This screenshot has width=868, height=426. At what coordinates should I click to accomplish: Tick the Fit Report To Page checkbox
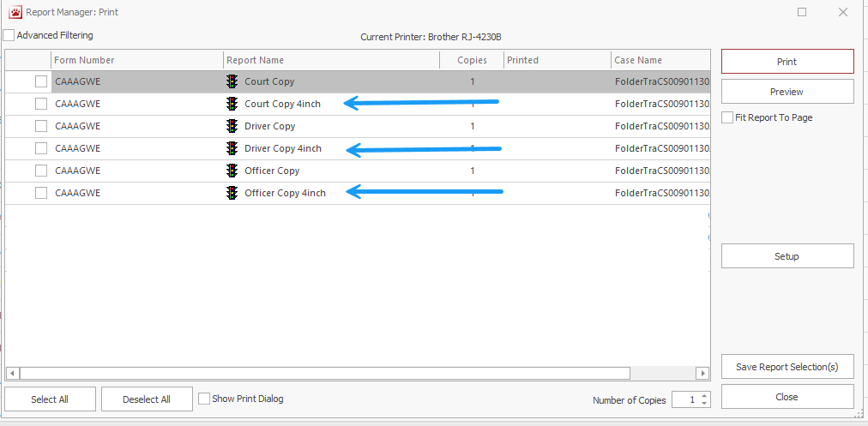click(727, 117)
